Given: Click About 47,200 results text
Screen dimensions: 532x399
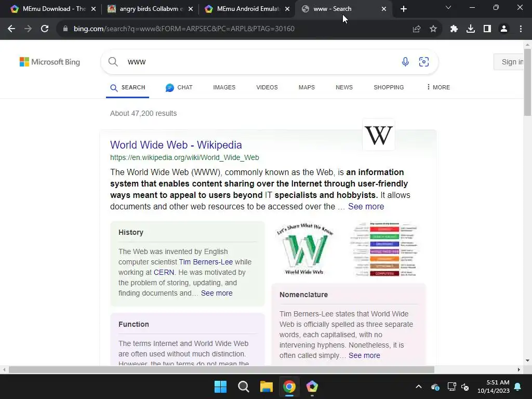Looking at the screenshot, I should [143, 113].
